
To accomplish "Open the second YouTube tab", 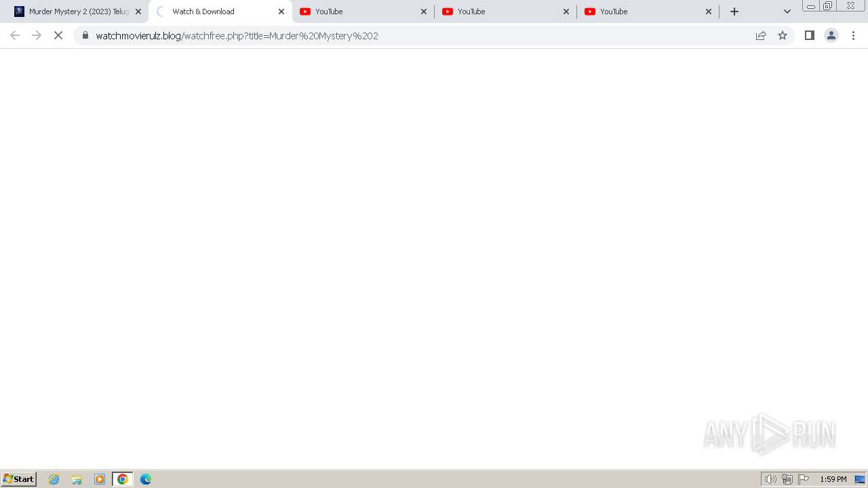I will point(505,12).
